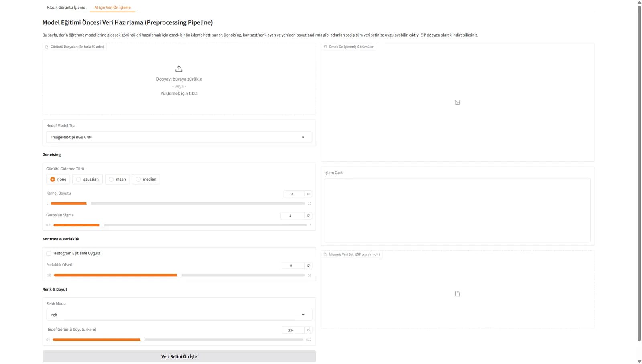
Task: Click Yüklemek için tıkla upload text
Action: coord(179,94)
